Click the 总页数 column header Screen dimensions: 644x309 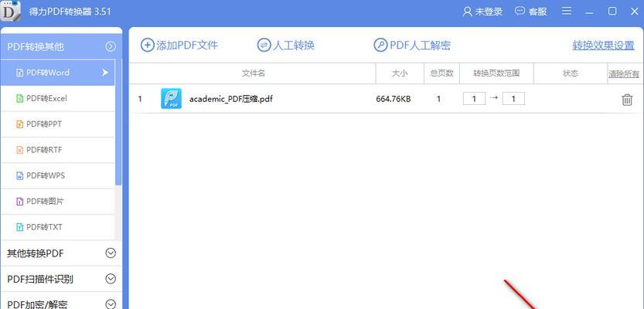coord(441,73)
